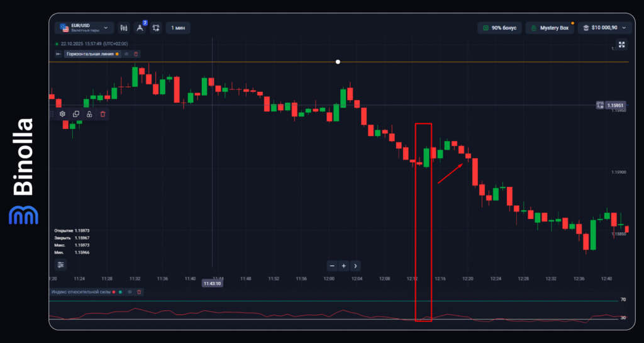The height and width of the screenshot is (343, 644).
Task: Click the orange color dot of Горизонтальная линия
Action: pyautogui.click(x=117, y=54)
